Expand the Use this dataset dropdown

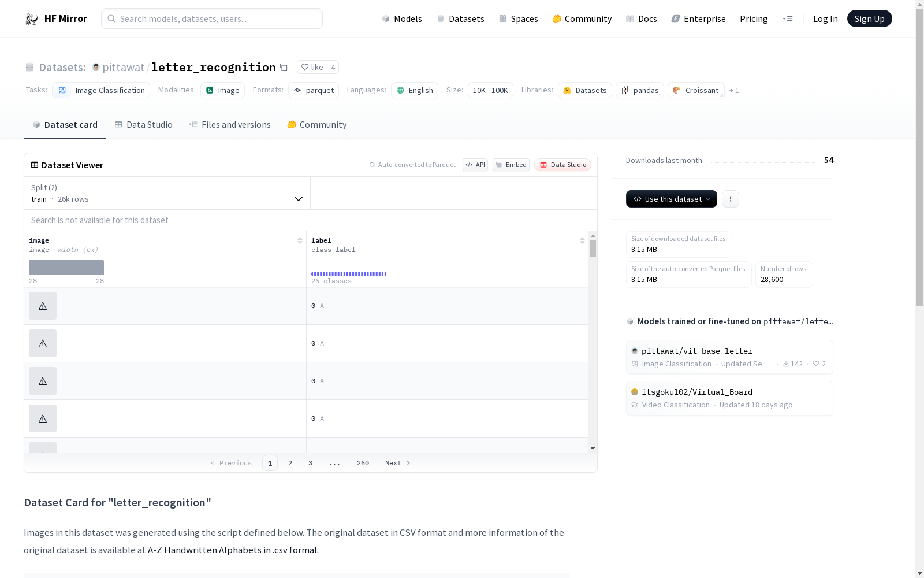tap(672, 199)
